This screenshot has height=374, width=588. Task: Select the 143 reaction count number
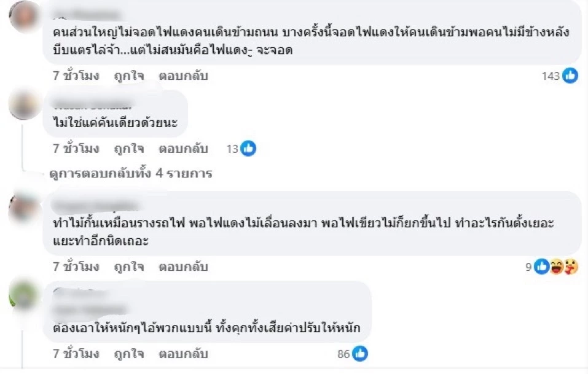[551, 76]
